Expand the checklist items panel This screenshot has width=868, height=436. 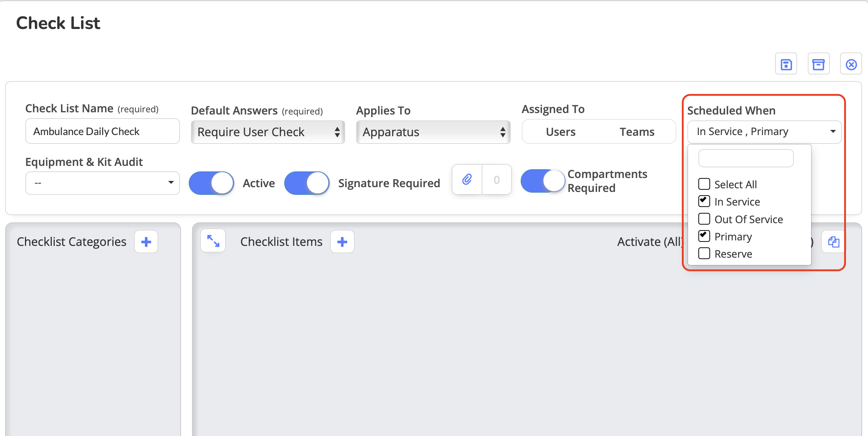[x=213, y=241]
